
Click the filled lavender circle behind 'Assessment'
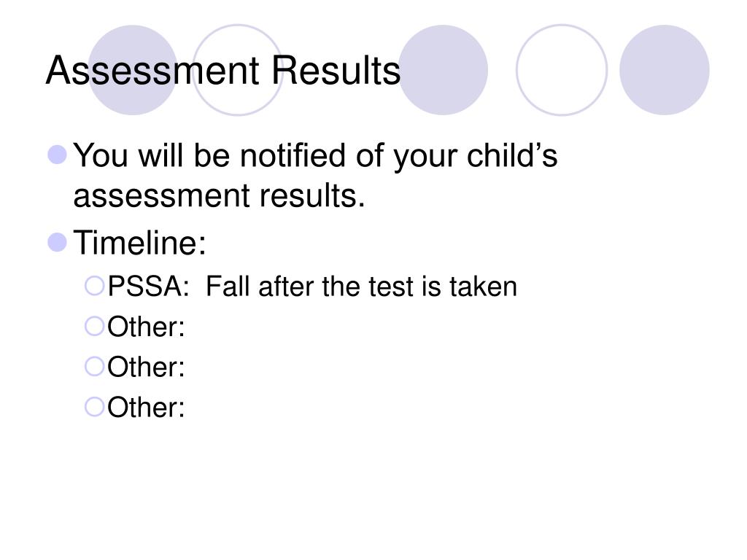(x=133, y=70)
